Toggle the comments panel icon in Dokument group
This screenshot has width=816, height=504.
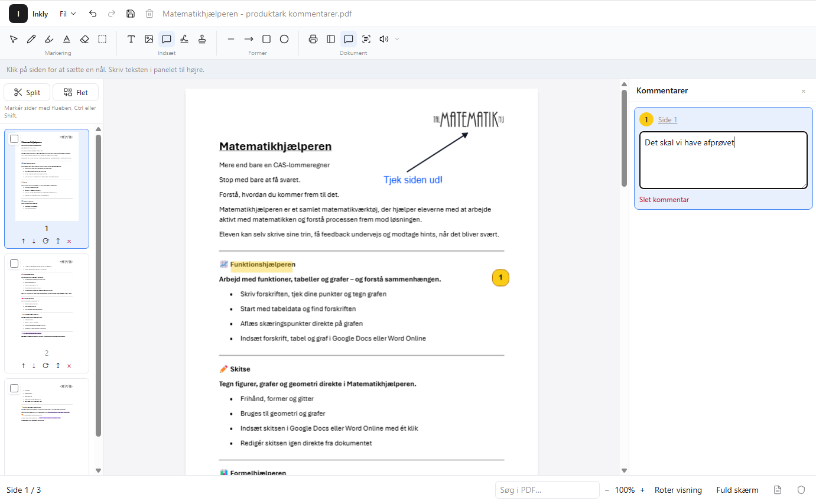tap(349, 39)
